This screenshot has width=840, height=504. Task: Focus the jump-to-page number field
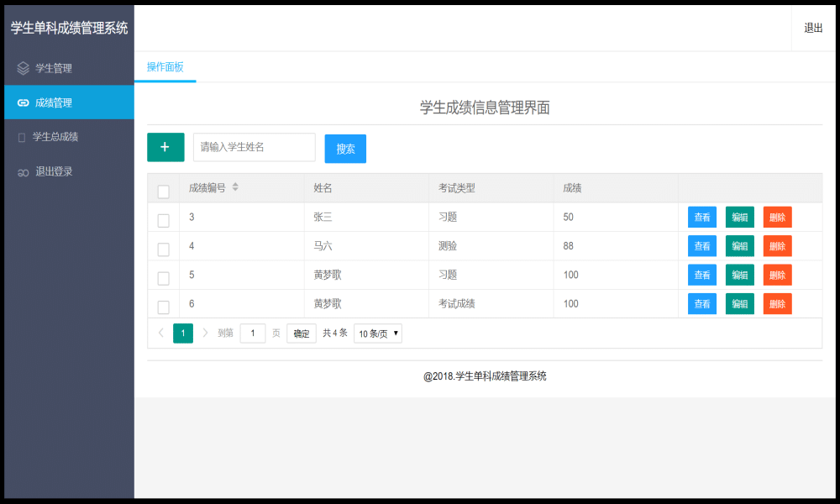[x=253, y=333]
